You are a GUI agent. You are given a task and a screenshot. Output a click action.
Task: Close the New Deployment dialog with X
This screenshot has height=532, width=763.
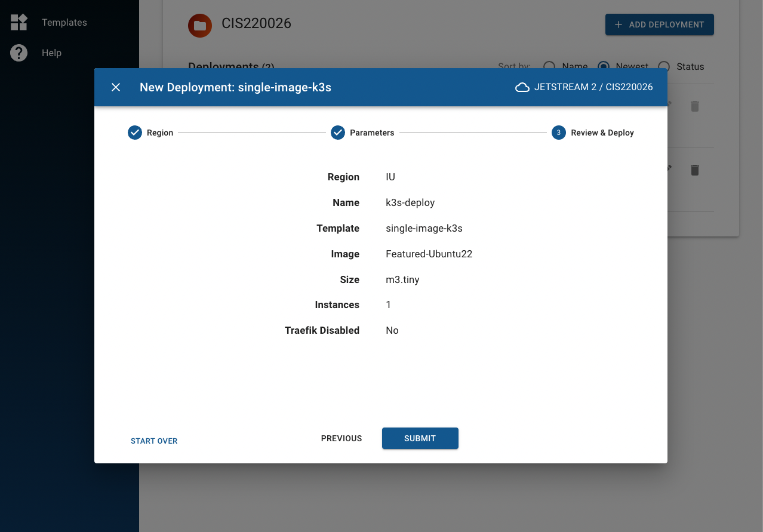pos(116,88)
